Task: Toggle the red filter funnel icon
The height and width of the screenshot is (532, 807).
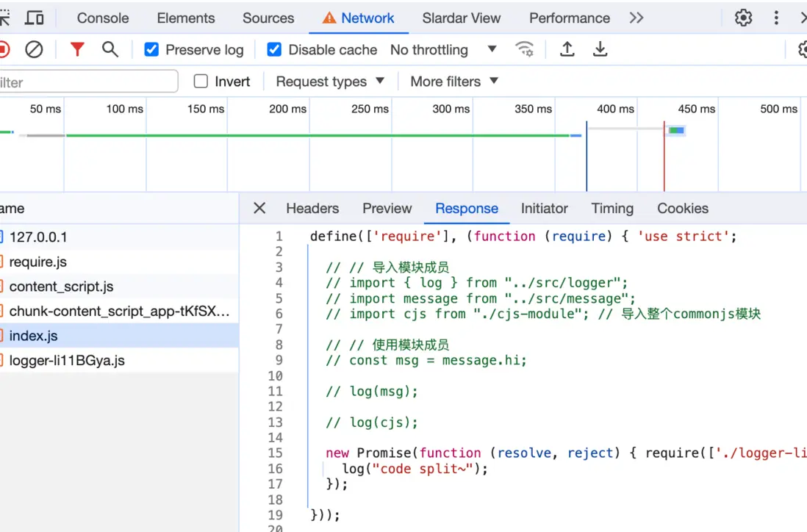Action: pyautogui.click(x=77, y=49)
